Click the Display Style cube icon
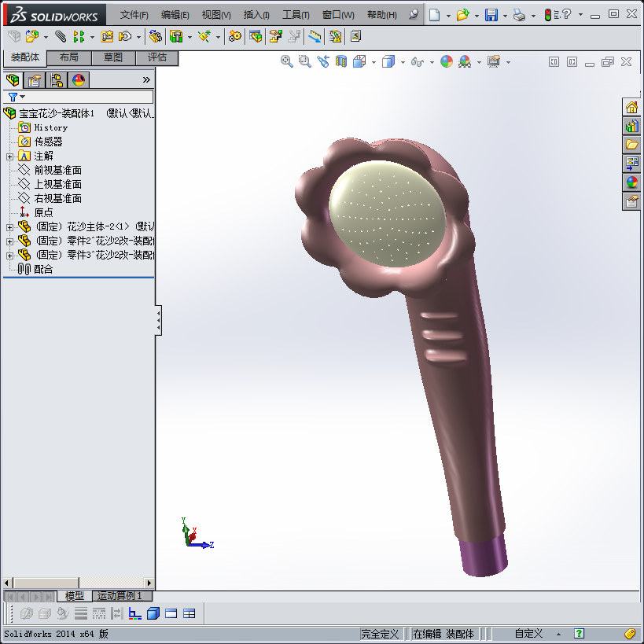This screenshot has height=644, width=644. tap(388, 62)
